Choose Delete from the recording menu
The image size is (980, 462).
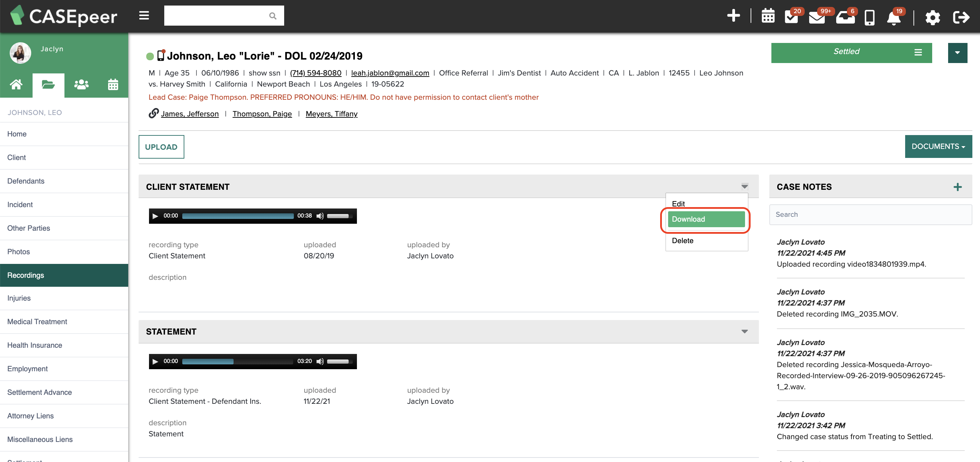click(706, 241)
